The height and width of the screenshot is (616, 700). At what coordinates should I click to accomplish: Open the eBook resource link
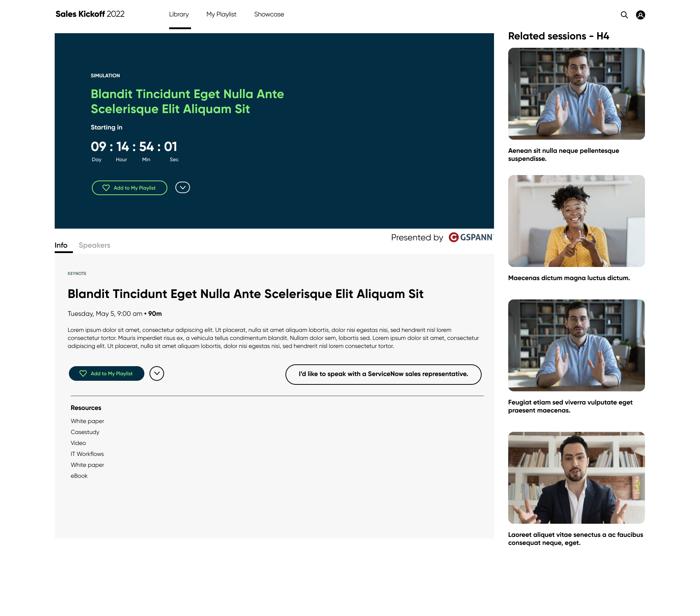(79, 476)
